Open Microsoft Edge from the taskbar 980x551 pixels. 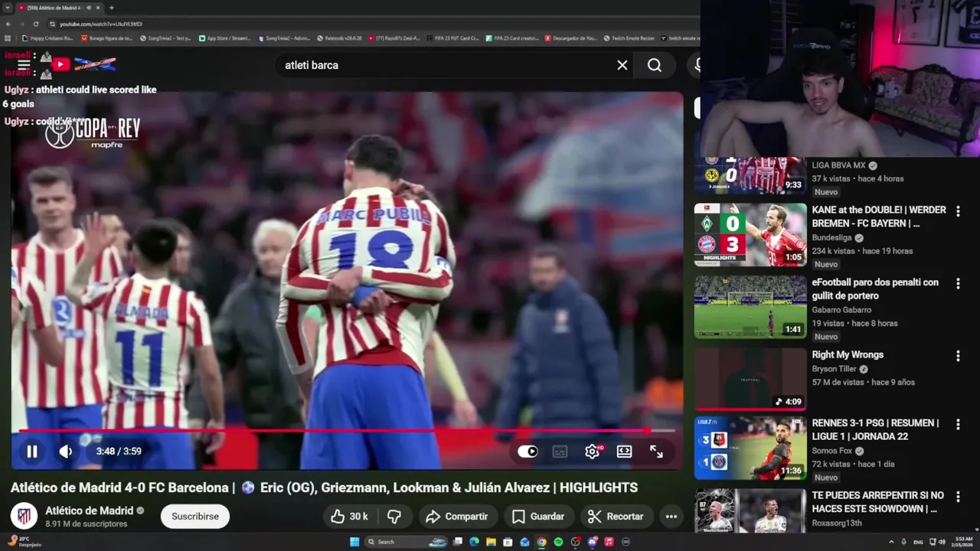pos(474,542)
